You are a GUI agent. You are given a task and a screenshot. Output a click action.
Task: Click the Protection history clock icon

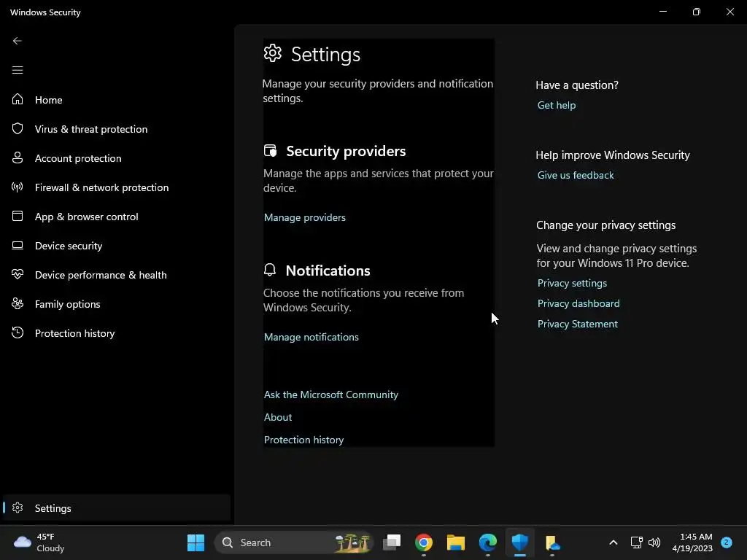18,332
